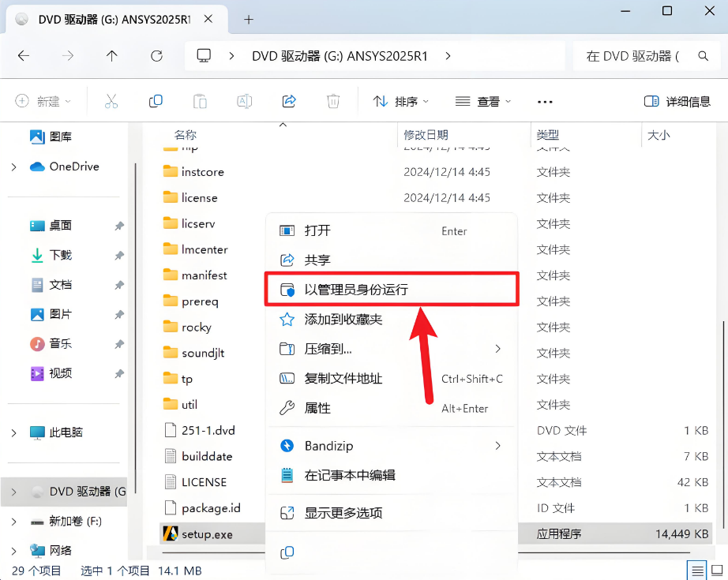Open Videos (视频) quick access item
The height and width of the screenshot is (580, 728).
(51, 373)
